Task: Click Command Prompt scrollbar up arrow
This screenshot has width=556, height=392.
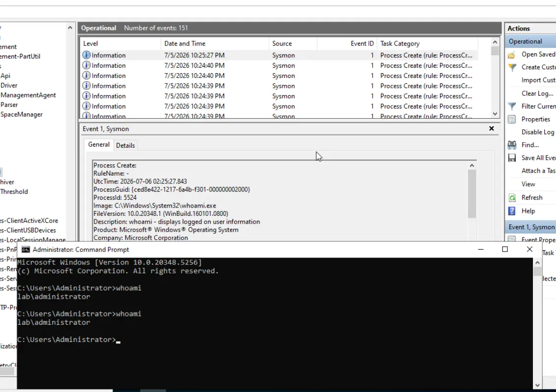Action: [x=537, y=263]
